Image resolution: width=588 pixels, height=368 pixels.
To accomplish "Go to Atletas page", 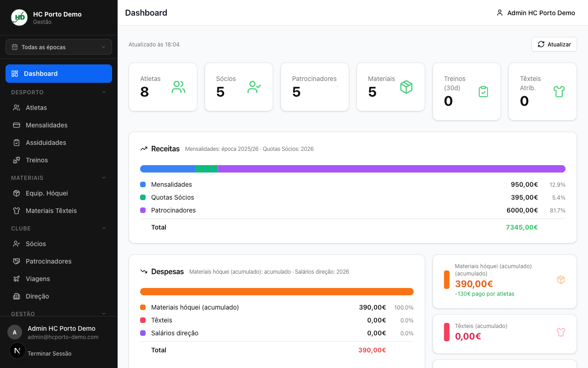I will pyautogui.click(x=59, y=108).
